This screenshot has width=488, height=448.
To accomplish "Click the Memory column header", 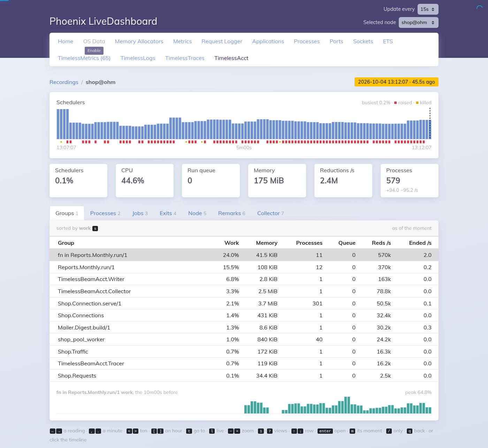I will click(267, 243).
